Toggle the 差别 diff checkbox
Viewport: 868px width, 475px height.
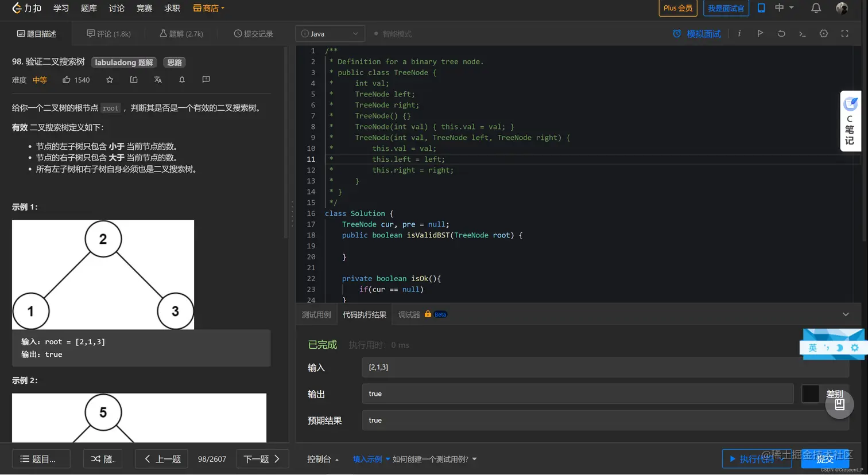click(810, 394)
